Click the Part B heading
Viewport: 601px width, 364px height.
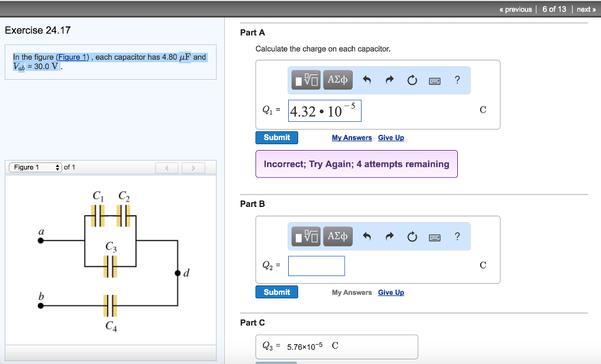click(x=252, y=204)
